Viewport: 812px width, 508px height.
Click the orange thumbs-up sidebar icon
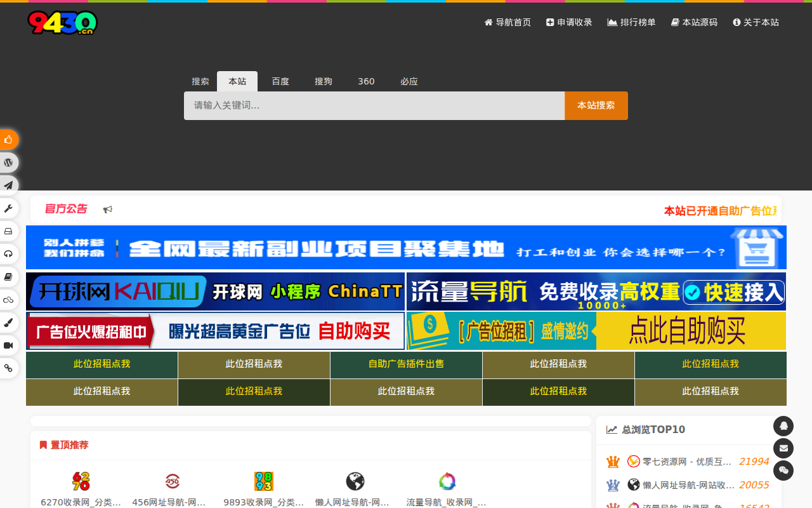click(8, 139)
